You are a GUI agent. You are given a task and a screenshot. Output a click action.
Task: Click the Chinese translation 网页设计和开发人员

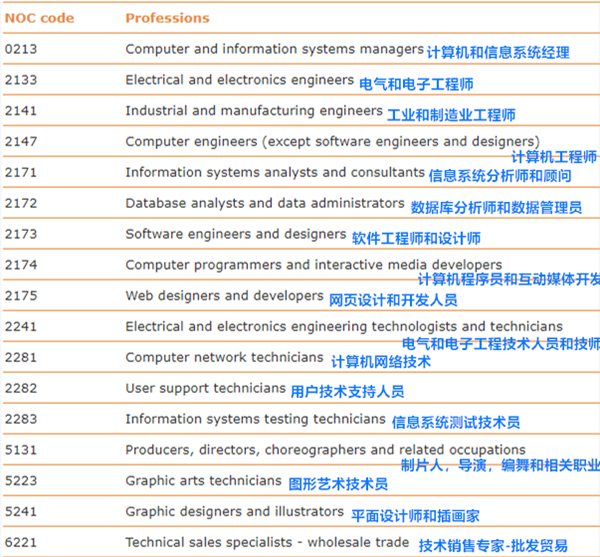[393, 300]
